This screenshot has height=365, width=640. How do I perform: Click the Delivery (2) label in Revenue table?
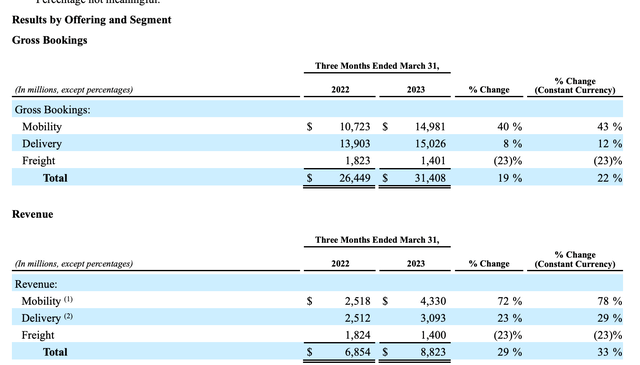click(47, 318)
